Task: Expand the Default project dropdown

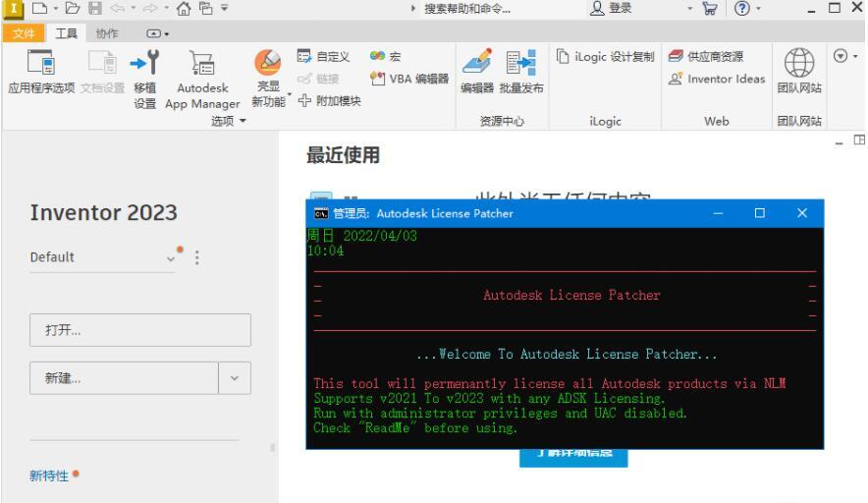Action: click(x=171, y=258)
